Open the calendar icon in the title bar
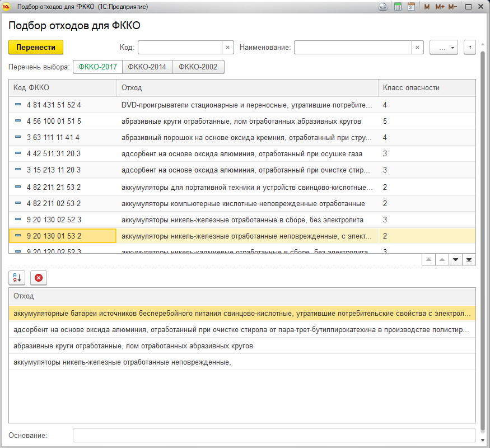490x448 pixels. [x=411, y=7]
